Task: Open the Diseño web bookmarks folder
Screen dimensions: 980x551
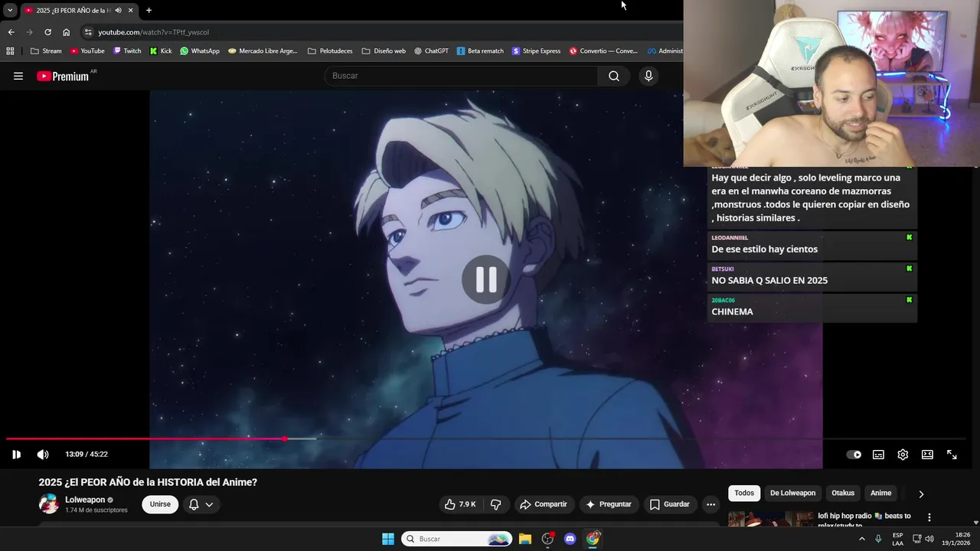Action: pos(384,51)
